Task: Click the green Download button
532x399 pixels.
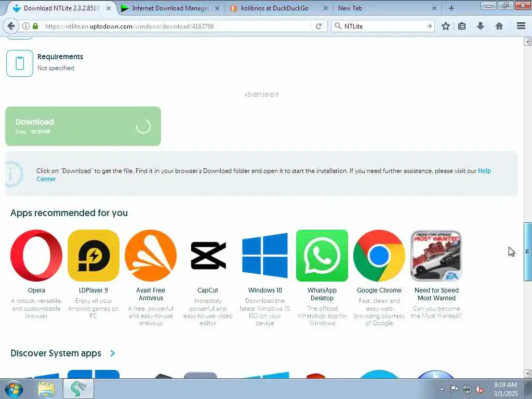Action: (83, 126)
